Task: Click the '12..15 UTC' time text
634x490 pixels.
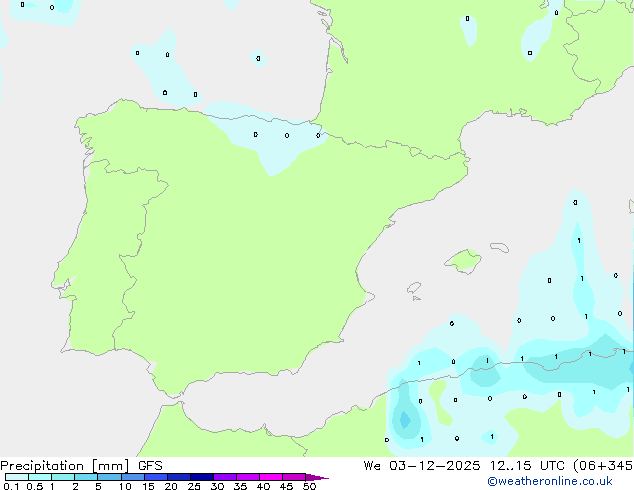Action: tap(527, 466)
